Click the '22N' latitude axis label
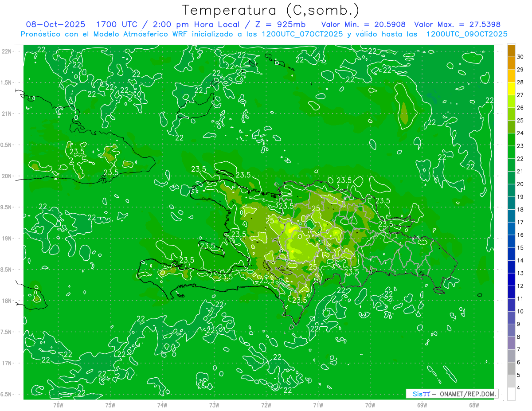This screenshot has height=411, width=532. pos(7,51)
